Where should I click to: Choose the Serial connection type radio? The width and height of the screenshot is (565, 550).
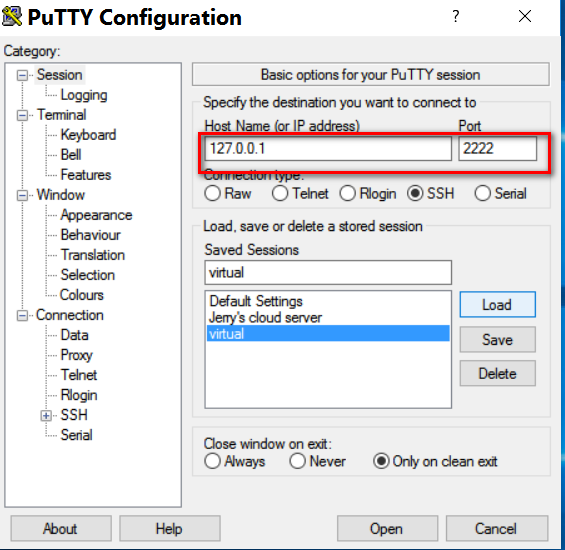482,193
